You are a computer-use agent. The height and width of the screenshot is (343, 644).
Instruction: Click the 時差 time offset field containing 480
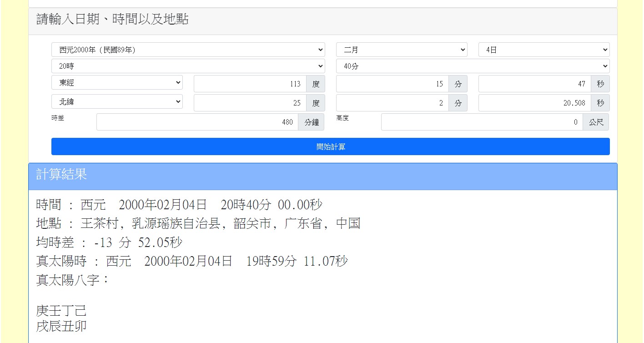(x=197, y=122)
